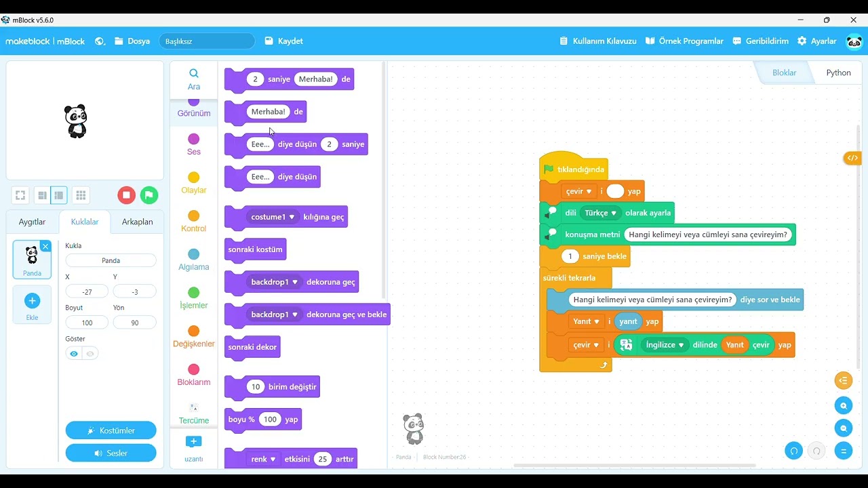
Task: Select the Görünüm block category
Action: (x=194, y=108)
